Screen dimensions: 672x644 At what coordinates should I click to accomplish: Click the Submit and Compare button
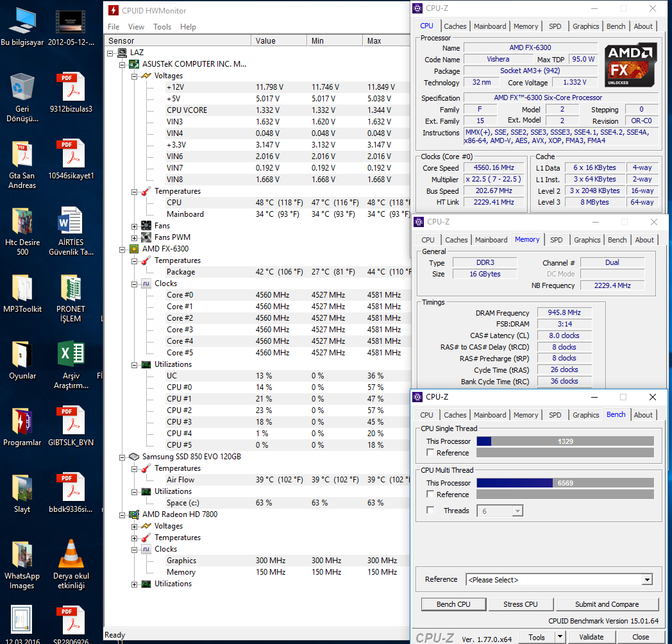(x=607, y=604)
